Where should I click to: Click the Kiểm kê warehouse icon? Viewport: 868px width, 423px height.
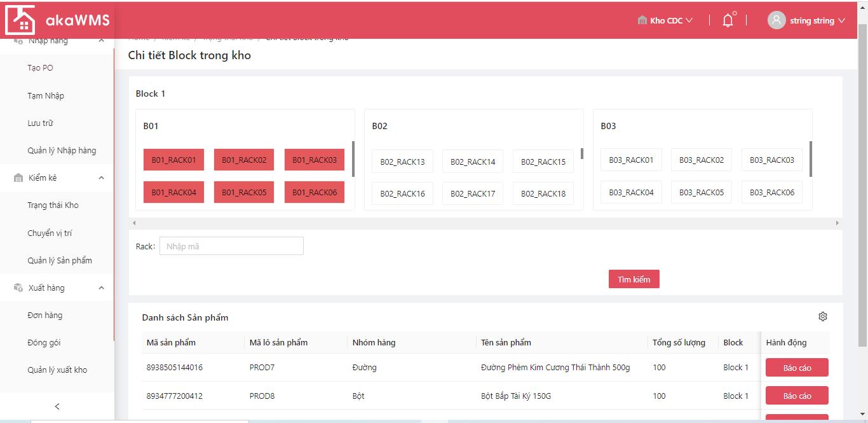pos(18,178)
